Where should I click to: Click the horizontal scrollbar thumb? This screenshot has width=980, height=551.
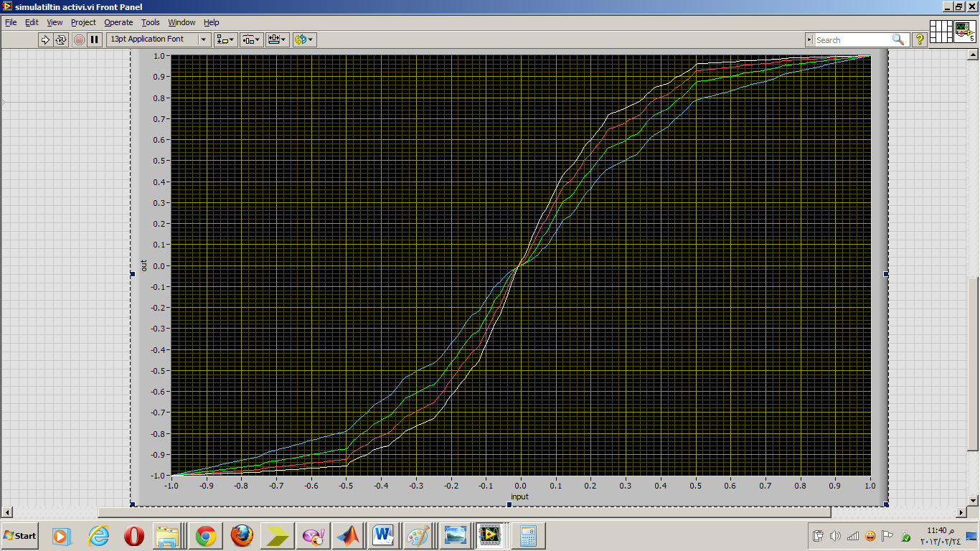tap(464, 512)
